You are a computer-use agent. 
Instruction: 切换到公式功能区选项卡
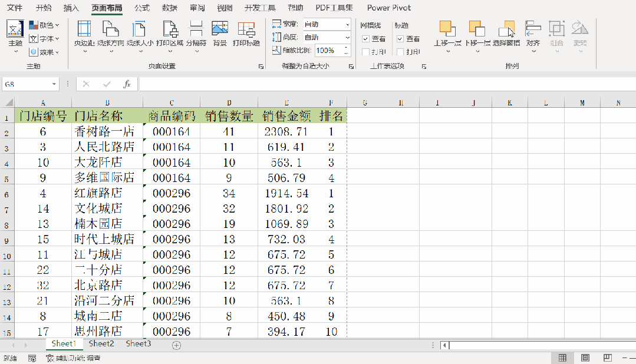[141, 8]
